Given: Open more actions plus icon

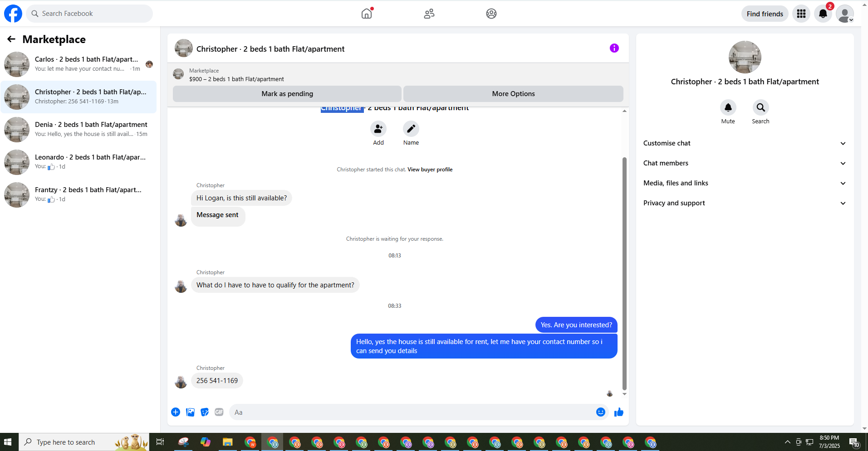Looking at the screenshot, I should click(176, 412).
